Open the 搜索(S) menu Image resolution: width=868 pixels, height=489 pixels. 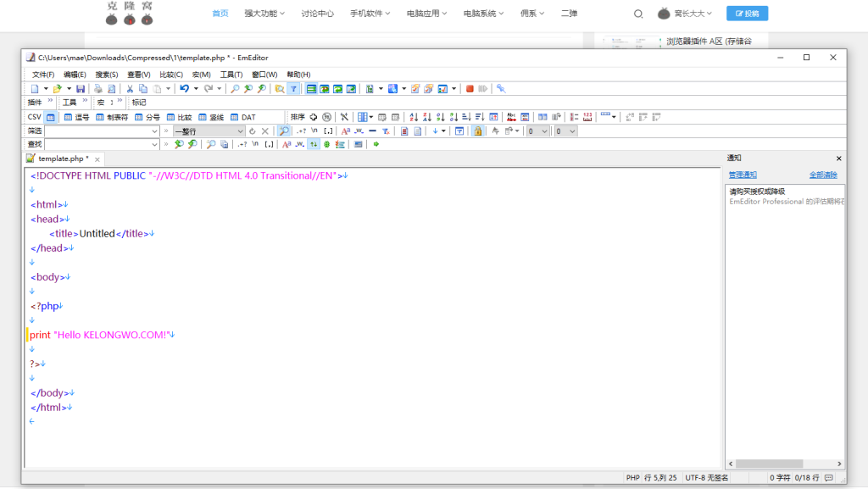[x=107, y=75]
